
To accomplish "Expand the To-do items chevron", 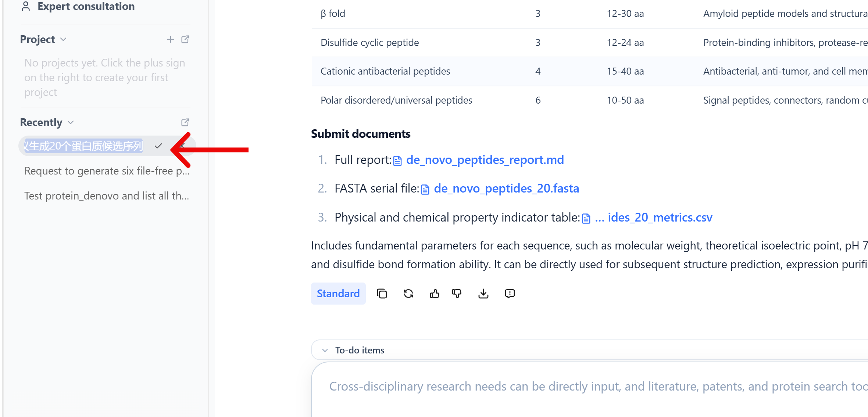I will 325,350.
